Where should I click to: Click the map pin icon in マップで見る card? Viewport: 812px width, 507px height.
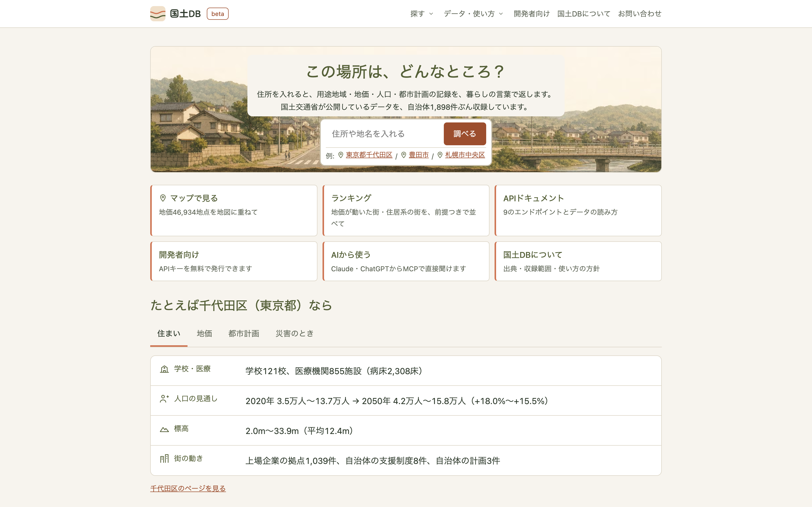pos(163,198)
